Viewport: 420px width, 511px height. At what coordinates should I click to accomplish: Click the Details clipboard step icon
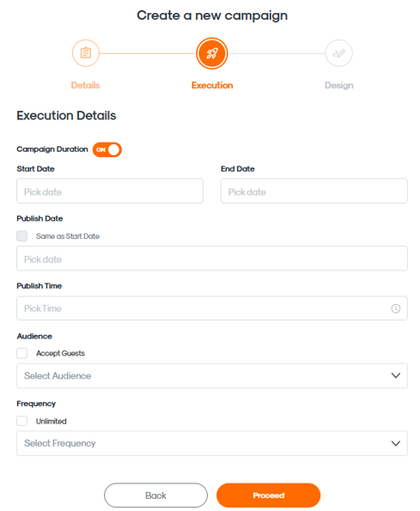pos(85,53)
